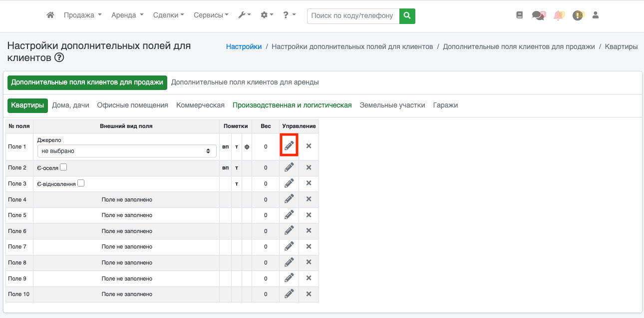
Task: Open chat messages icon
Action: tap(538, 15)
